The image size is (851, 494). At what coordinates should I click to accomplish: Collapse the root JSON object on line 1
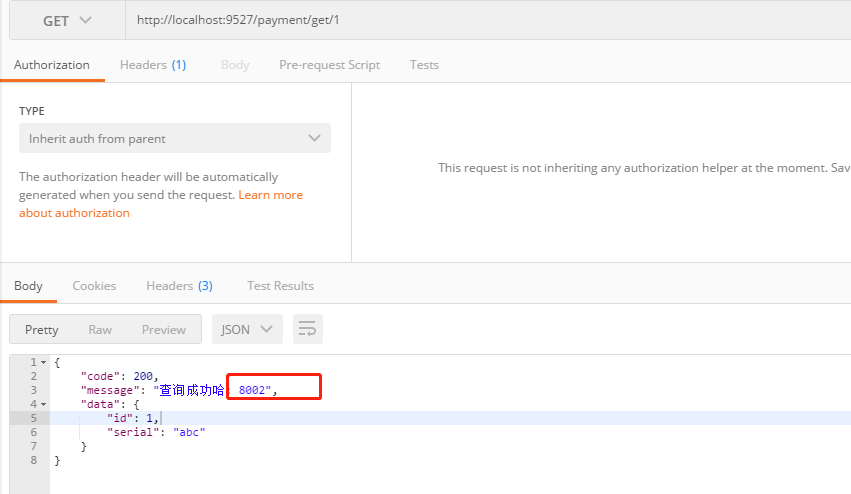(x=43, y=363)
